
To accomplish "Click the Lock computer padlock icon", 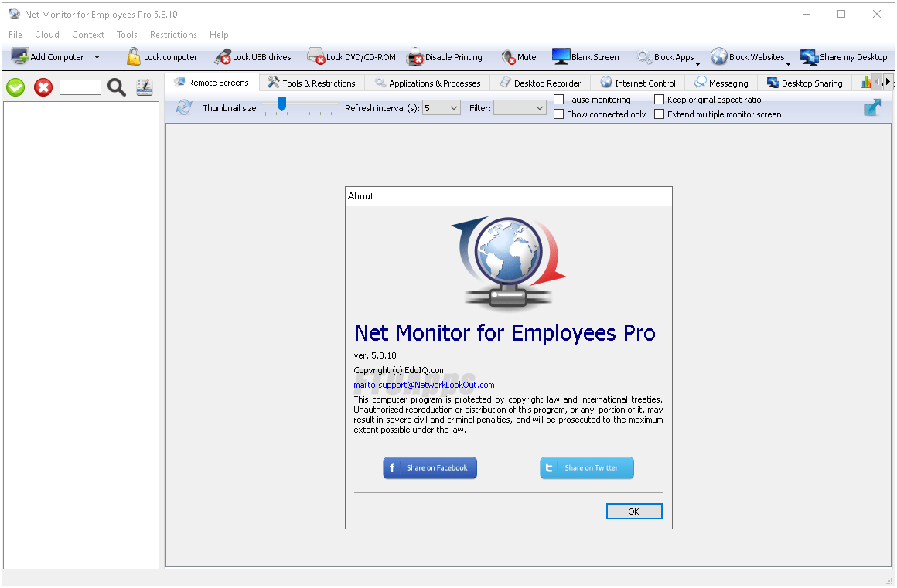I will (133, 56).
